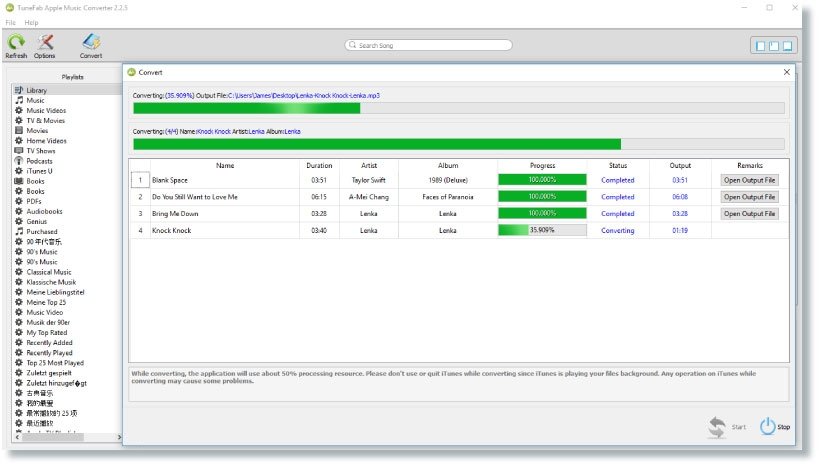Viewport: 819px width, 466px height.
Task: Click the output file path link
Action: (304, 96)
